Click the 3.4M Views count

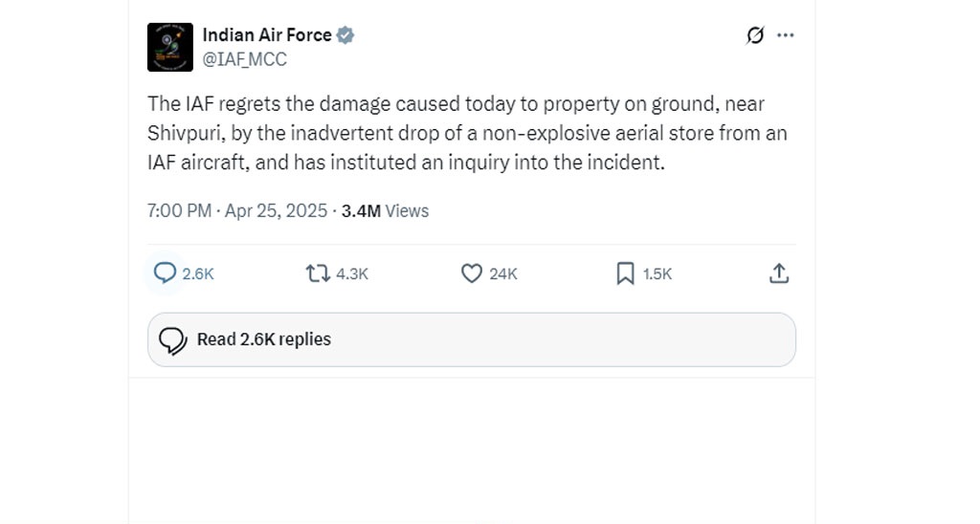385,211
